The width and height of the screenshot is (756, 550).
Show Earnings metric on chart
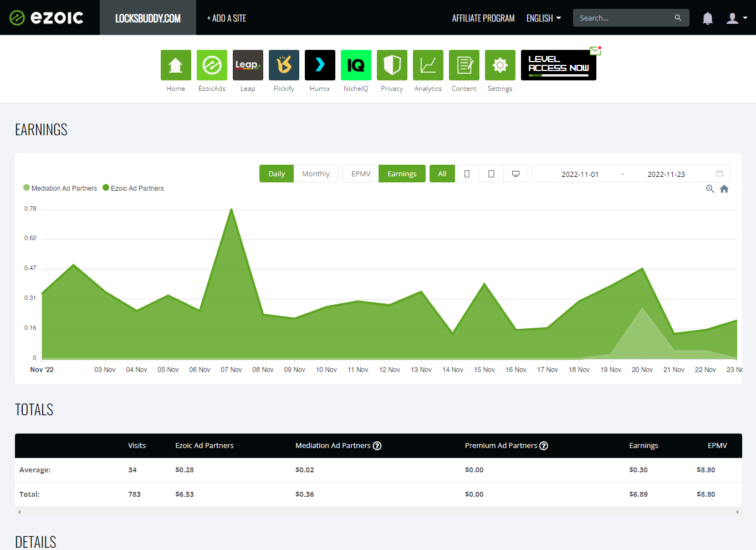402,174
